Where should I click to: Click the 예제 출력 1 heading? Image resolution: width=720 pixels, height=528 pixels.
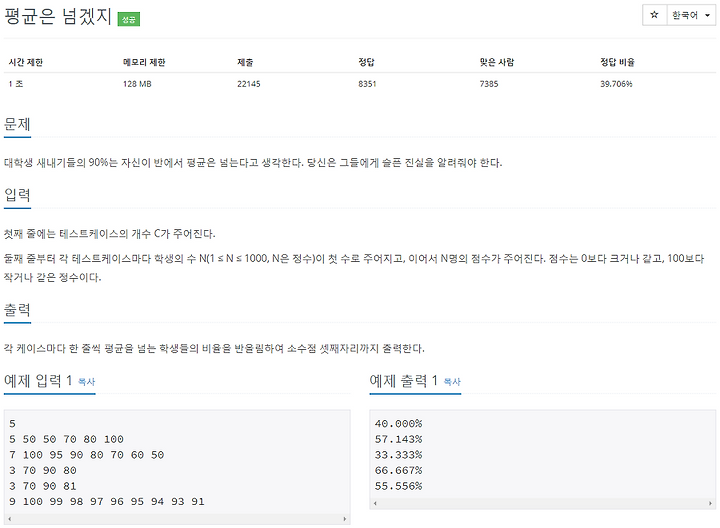[x=404, y=381]
